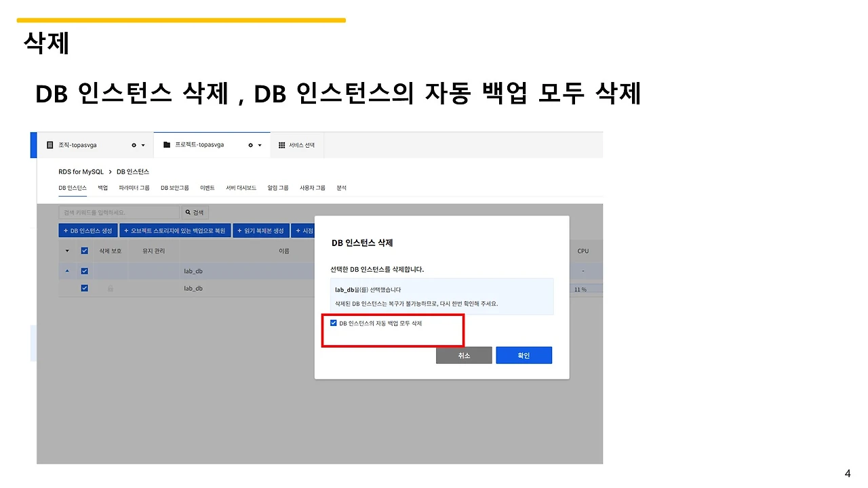
Task: Click the folder icon on the 프로젝트-topasvga tab
Action: 165,144
